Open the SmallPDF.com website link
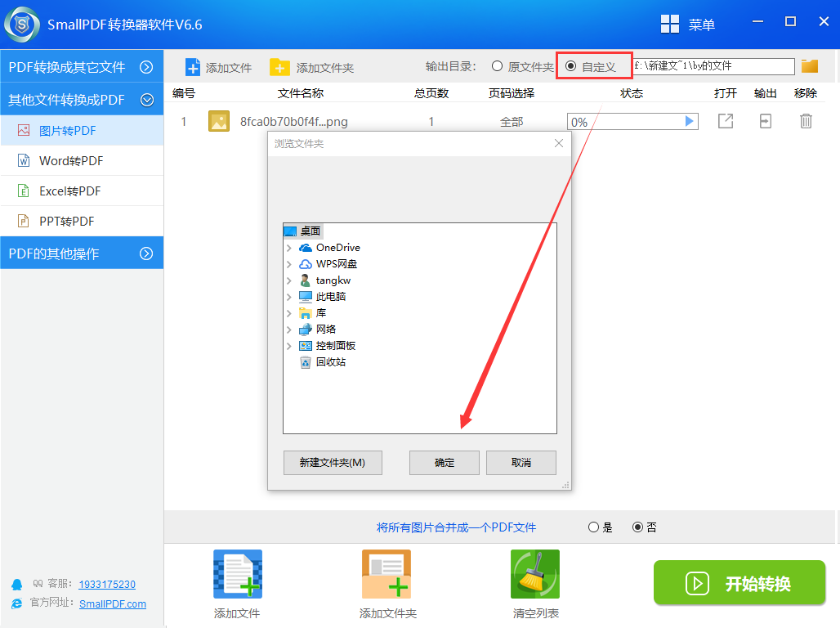 click(x=113, y=603)
